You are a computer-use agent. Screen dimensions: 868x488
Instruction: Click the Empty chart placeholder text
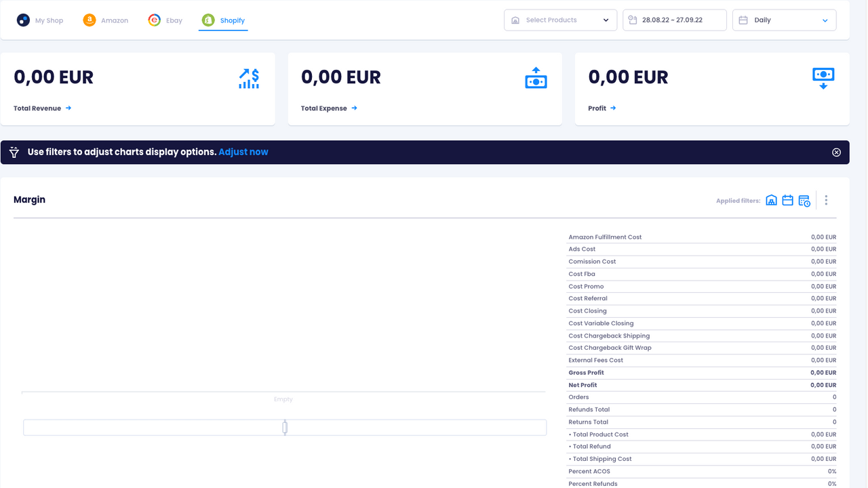[283, 399]
